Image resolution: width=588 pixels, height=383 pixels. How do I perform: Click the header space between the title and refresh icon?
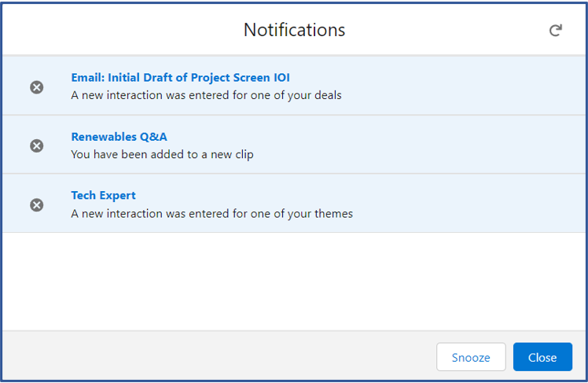pyautogui.click(x=447, y=29)
